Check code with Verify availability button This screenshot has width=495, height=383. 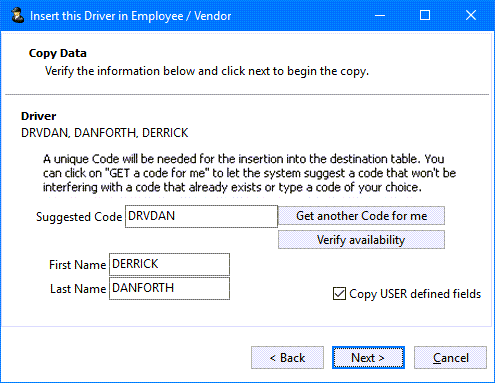pos(361,240)
